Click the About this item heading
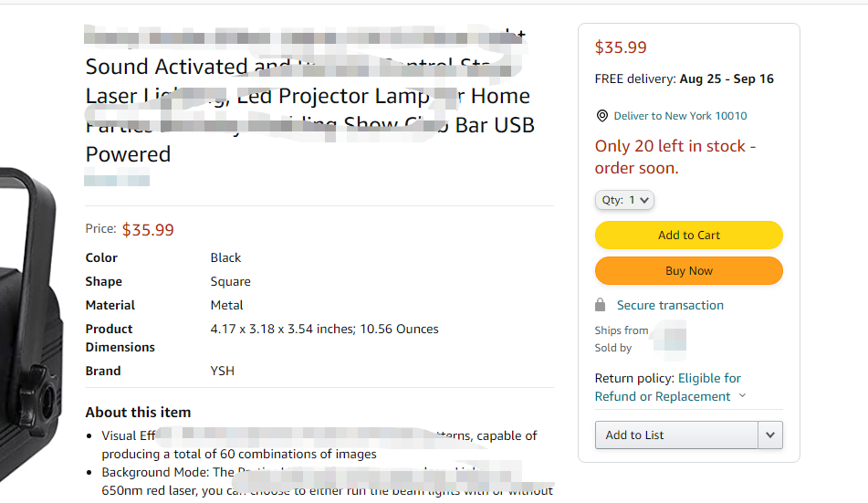868x503 pixels. coord(138,412)
